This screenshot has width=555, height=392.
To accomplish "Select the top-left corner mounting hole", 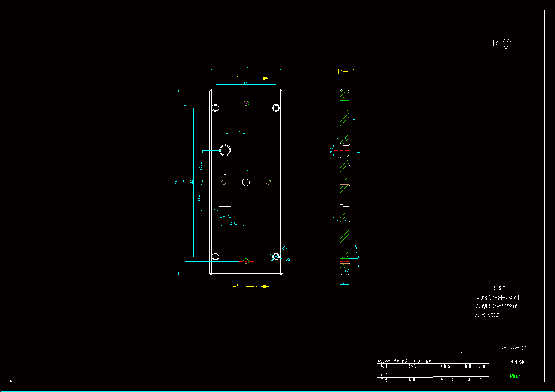I will (215, 108).
